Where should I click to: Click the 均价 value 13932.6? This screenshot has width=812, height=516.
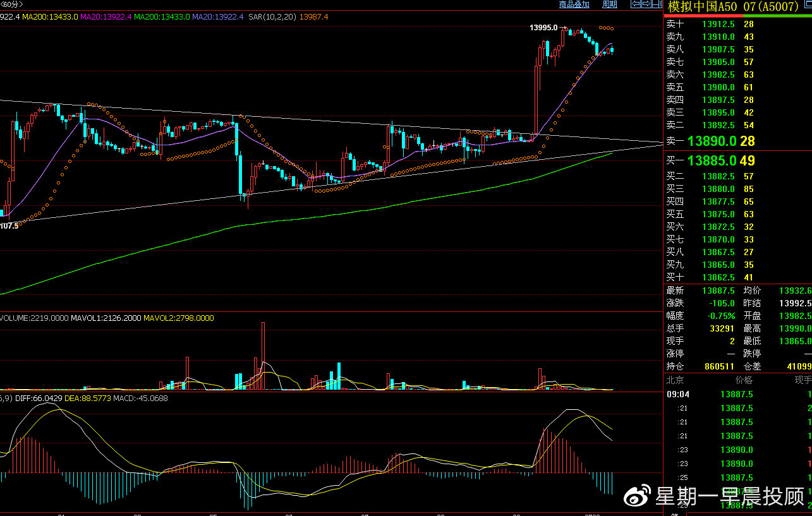pyautogui.click(x=795, y=291)
